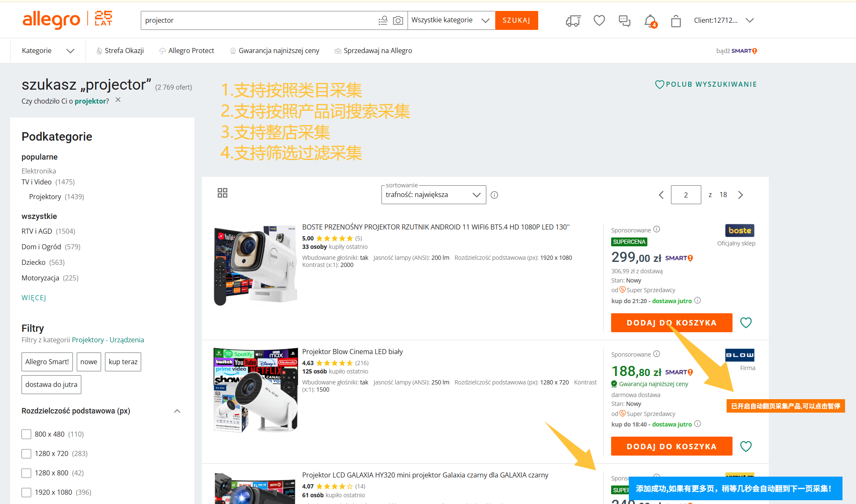
Task: Open the Kategorie dropdown menu
Action: [48, 51]
